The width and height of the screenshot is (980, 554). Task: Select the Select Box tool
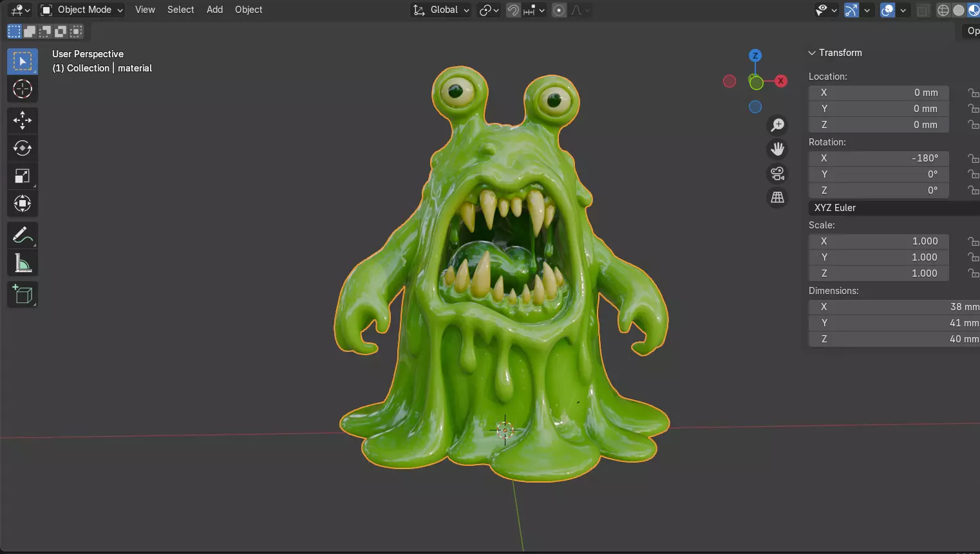pos(23,62)
